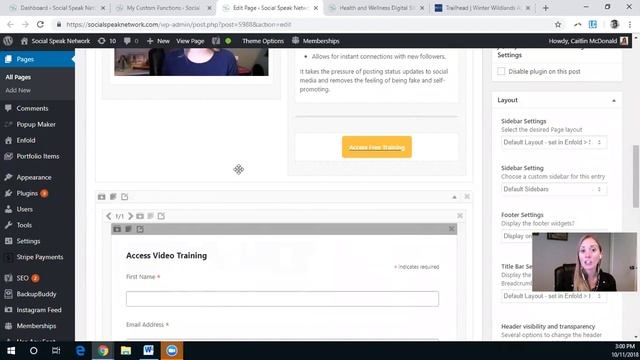Viewport: 640px width, 360px height.
Task: Open Word from taskbar
Action: (x=148, y=351)
